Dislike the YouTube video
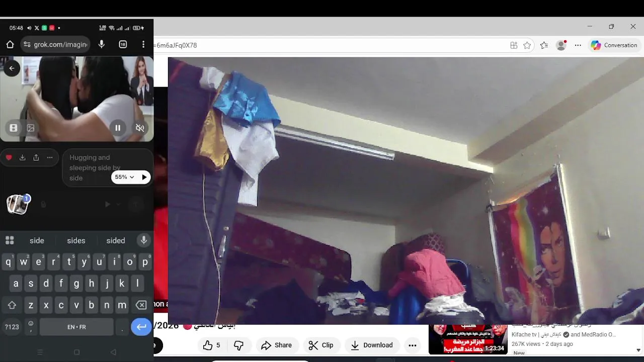Image resolution: width=644 pixels, height=362 pixels. point(239,345)
